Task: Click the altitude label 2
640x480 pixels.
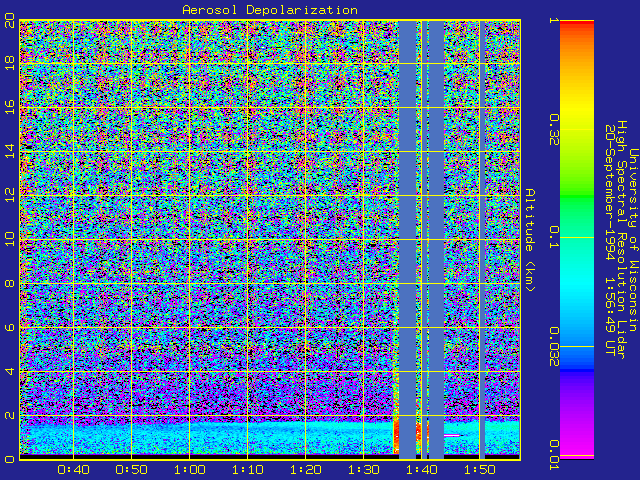Action: [9, 416]
